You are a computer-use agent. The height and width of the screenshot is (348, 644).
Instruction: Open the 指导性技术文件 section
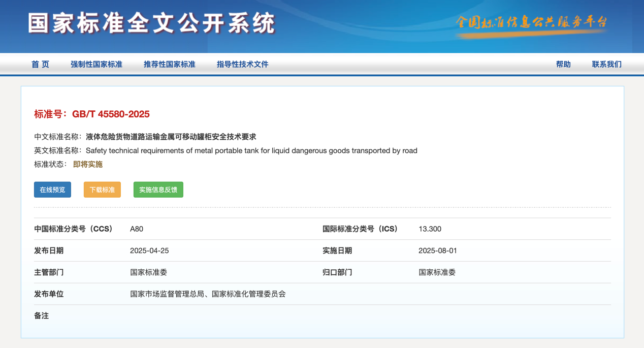(x=242, y=65)
